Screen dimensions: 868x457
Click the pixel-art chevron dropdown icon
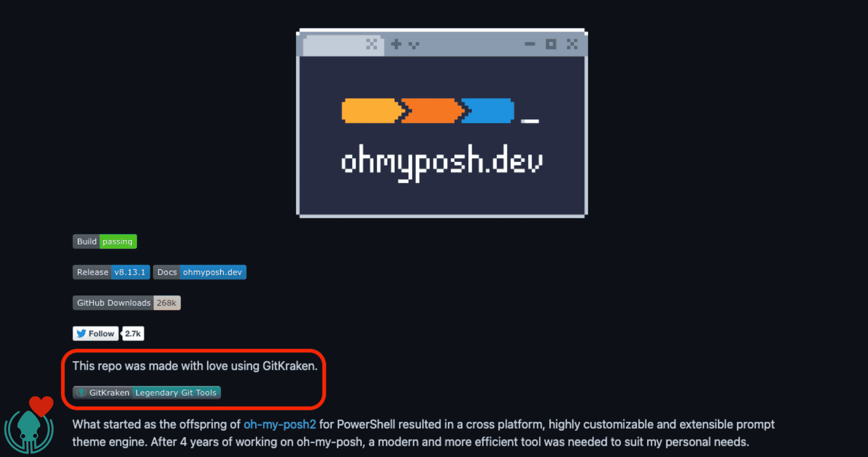[x=414, y=45]
